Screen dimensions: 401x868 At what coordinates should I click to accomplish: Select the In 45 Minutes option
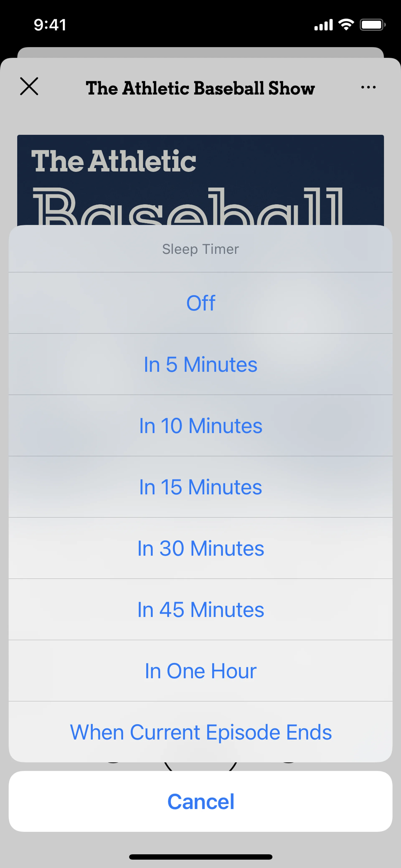(x=200, y=610)
